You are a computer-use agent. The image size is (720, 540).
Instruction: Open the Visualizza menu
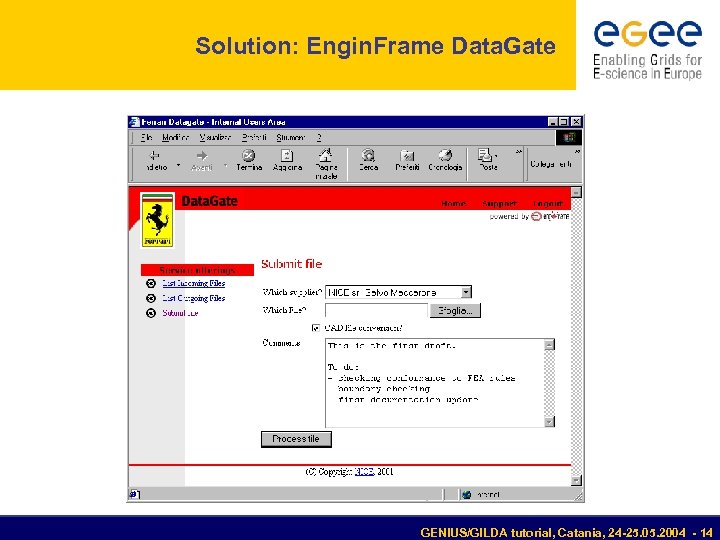click(x=215, y=137)
